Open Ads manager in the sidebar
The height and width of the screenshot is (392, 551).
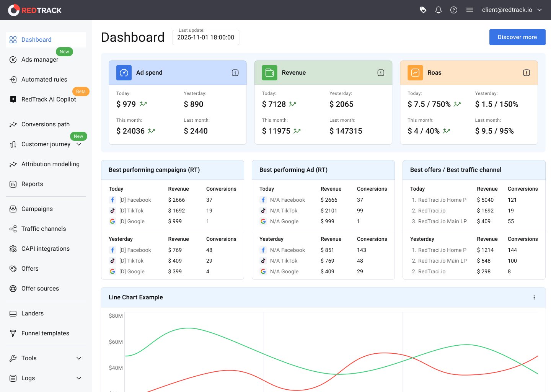(x=46, y=60)
